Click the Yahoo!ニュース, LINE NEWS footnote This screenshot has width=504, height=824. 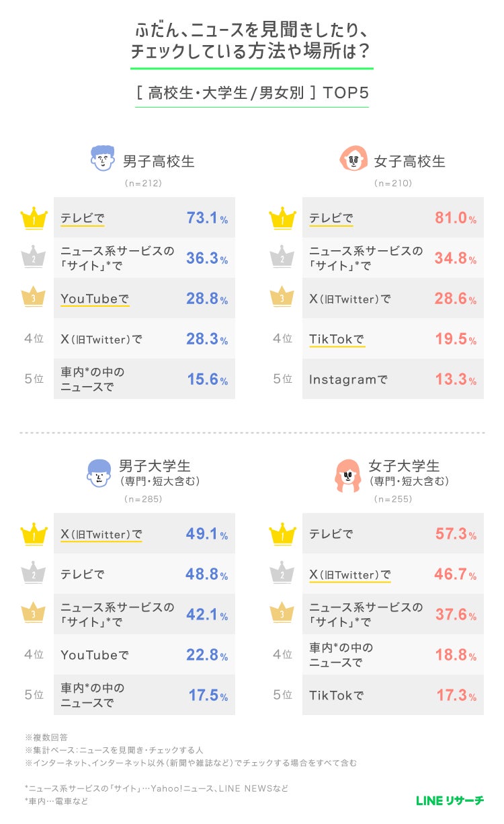click(156, 788)
